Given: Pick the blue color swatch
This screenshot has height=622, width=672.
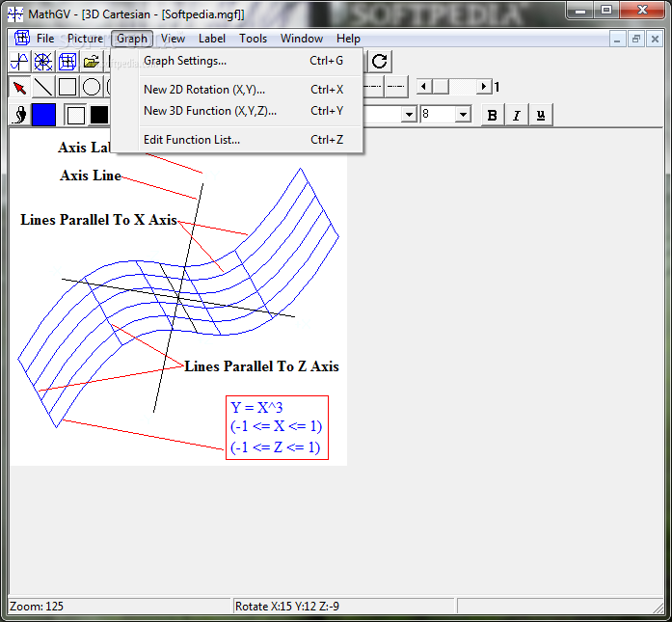Looking at the screenshot, I should coord(43,115).
